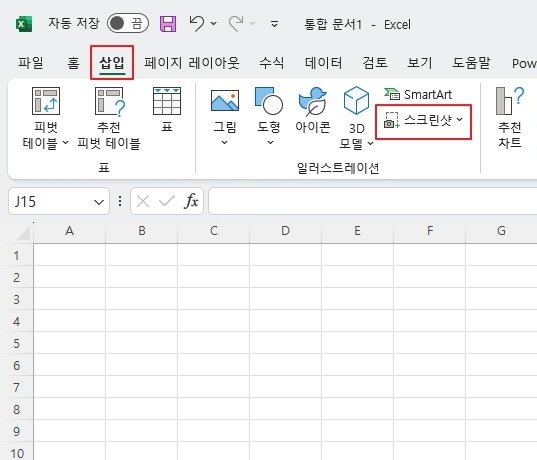The width and height of the screenshot is (537, 460).
Task: Open the 파일 (File) tab
Action: click(x=31, y=63)
